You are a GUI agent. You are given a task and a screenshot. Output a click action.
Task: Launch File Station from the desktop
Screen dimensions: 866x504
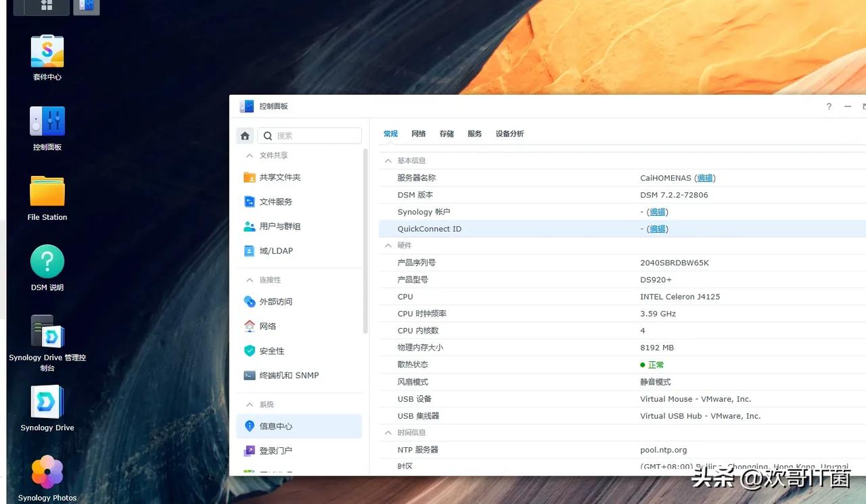[x=47, y=193]
